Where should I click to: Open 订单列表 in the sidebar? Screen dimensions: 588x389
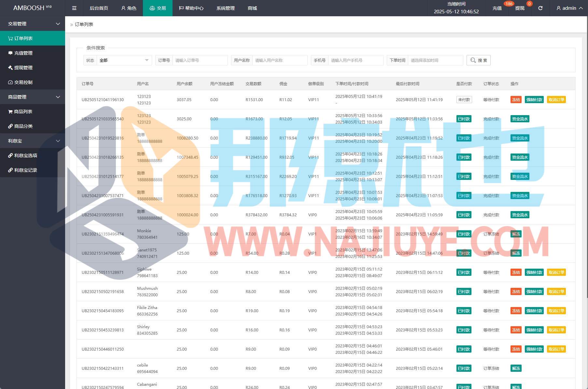point(33,38)
